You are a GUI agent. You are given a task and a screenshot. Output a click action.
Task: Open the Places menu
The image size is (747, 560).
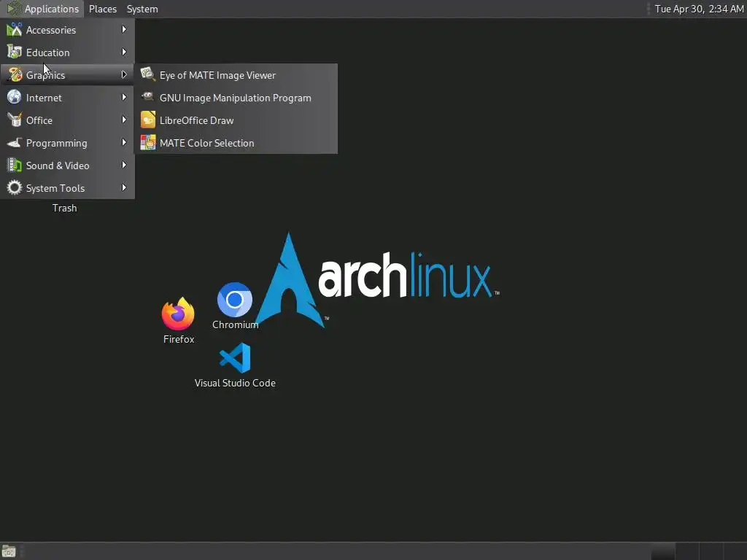(102, 9)
